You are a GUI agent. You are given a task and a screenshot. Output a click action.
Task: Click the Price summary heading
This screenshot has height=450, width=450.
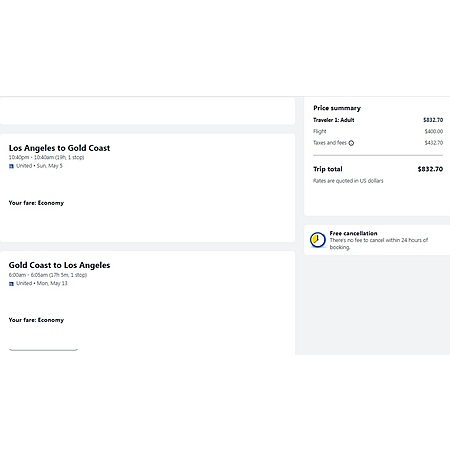tap(337, 108)
